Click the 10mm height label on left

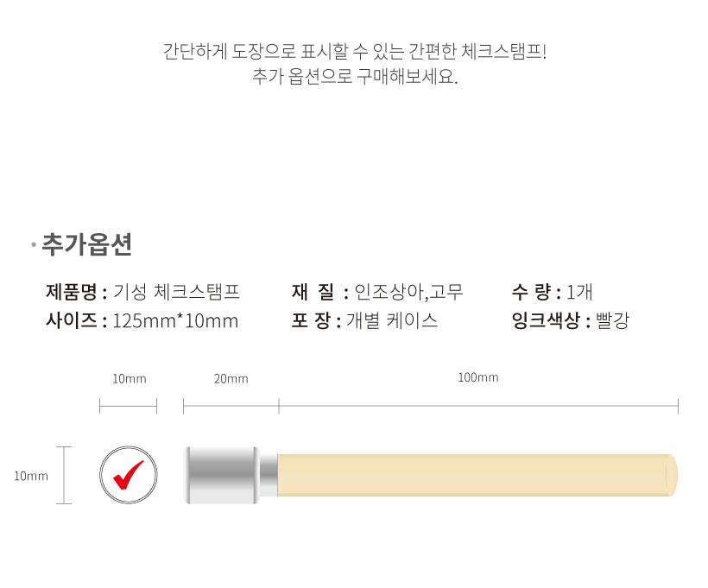coord(31,476)
